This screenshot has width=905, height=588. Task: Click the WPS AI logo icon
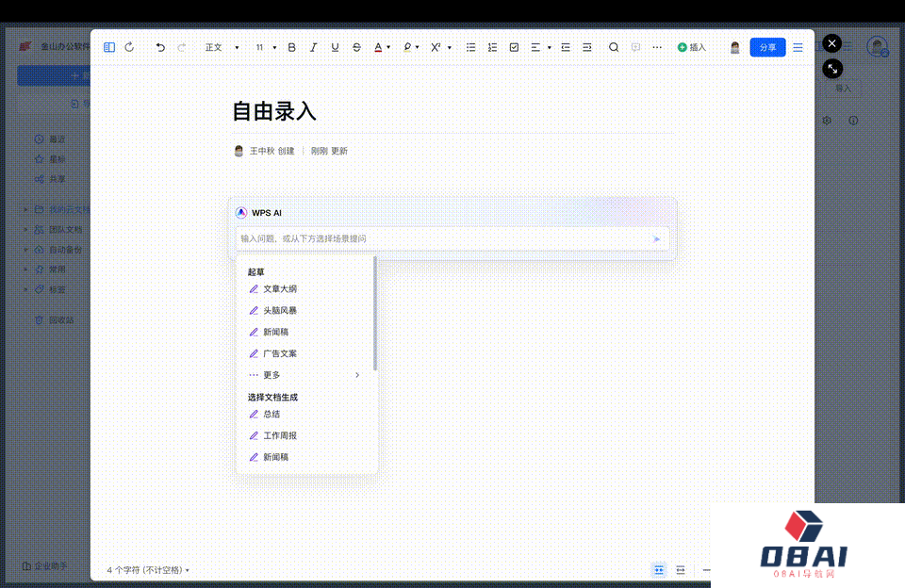[x=241, y=213]
